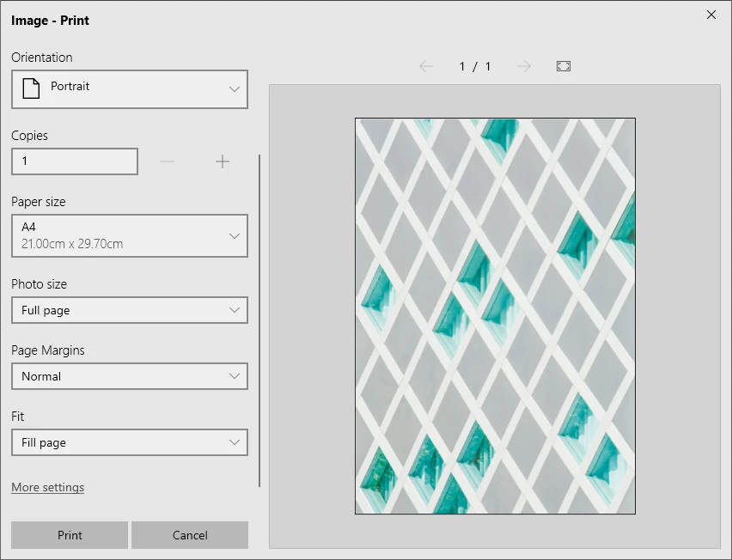The height and width of the screenshot is (560, 732).
Task: Click the print preview thumbnail
Action: 495,316
